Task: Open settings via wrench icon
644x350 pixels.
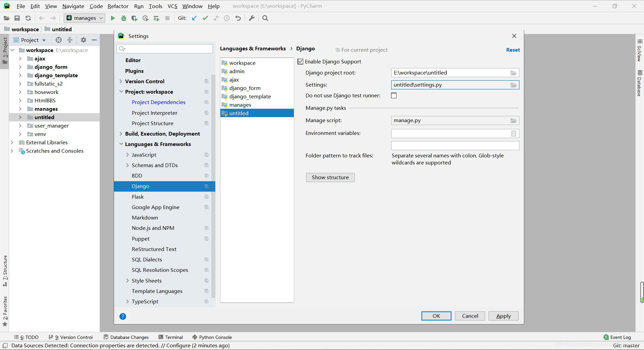Action: click(252, 18)
